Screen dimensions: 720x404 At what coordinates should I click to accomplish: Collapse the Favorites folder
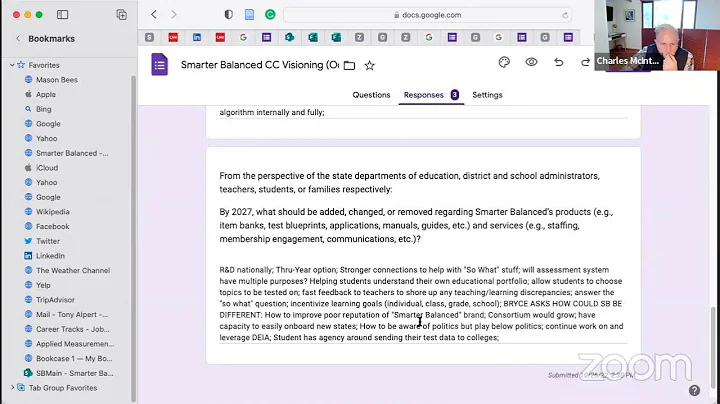12,65
